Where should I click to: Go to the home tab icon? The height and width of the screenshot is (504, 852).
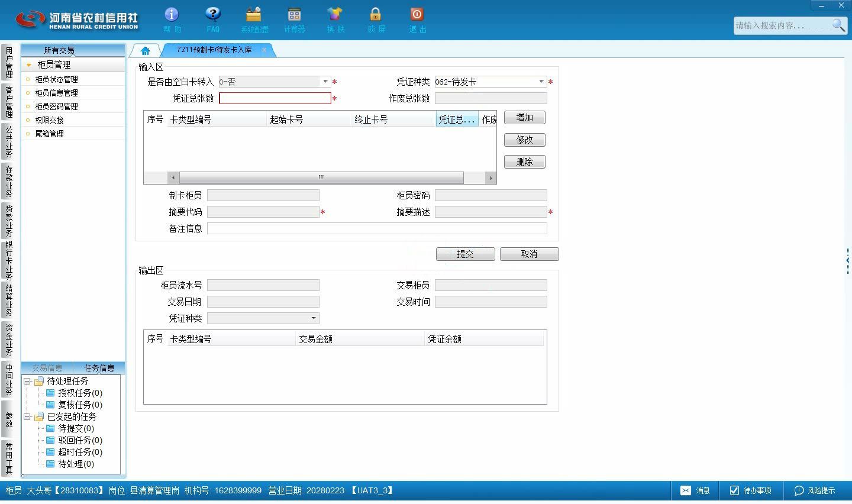(x=146, y=51)
